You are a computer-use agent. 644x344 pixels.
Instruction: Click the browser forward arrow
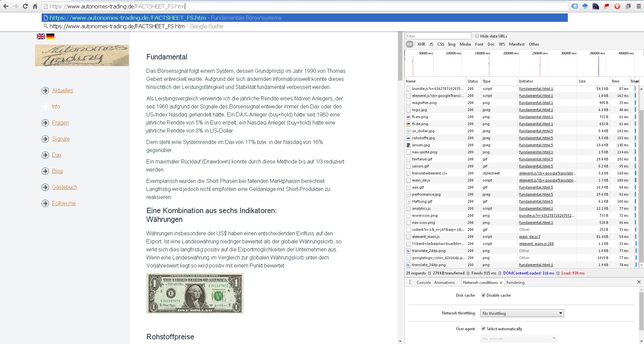(15, 6)
